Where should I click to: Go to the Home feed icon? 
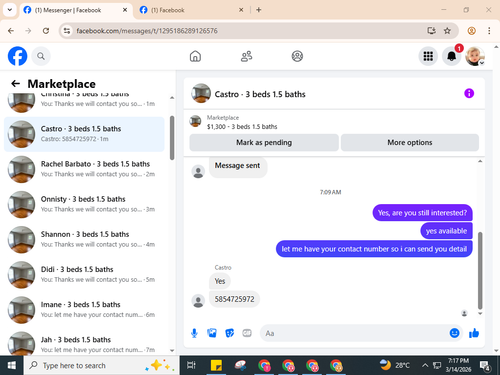point(195,56)
